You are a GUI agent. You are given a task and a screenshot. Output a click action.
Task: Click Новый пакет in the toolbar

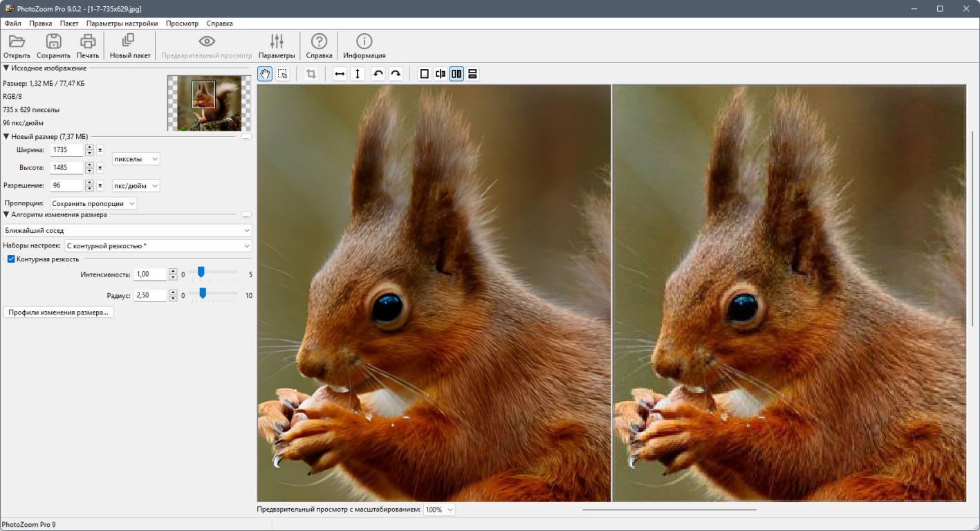click(x=129, y=46)
